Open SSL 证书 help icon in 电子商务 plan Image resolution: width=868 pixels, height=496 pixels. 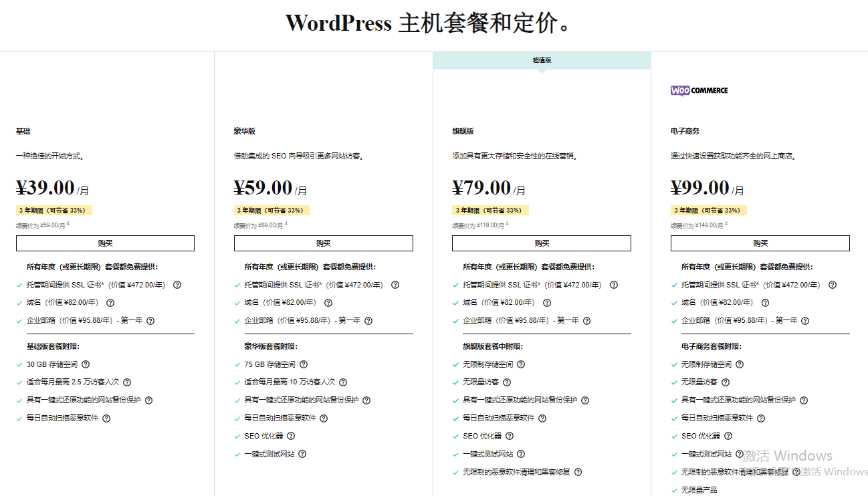pyautogui.click(x=833, y=285)
